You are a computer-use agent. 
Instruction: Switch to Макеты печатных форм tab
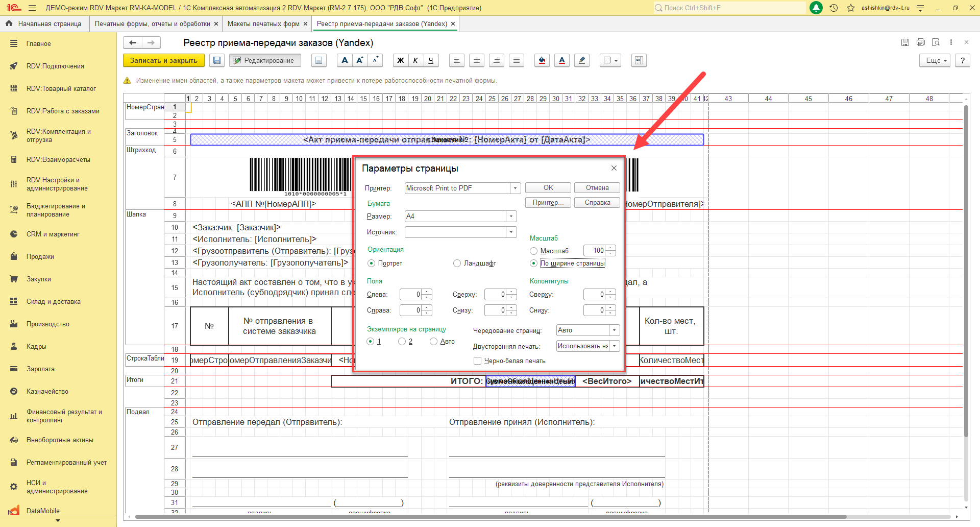pyautogui.click(x=263, y=24)
